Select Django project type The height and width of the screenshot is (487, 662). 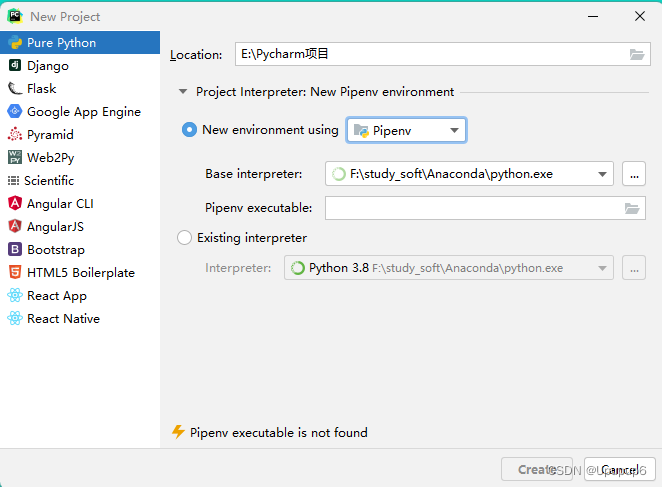click(80, 65)
